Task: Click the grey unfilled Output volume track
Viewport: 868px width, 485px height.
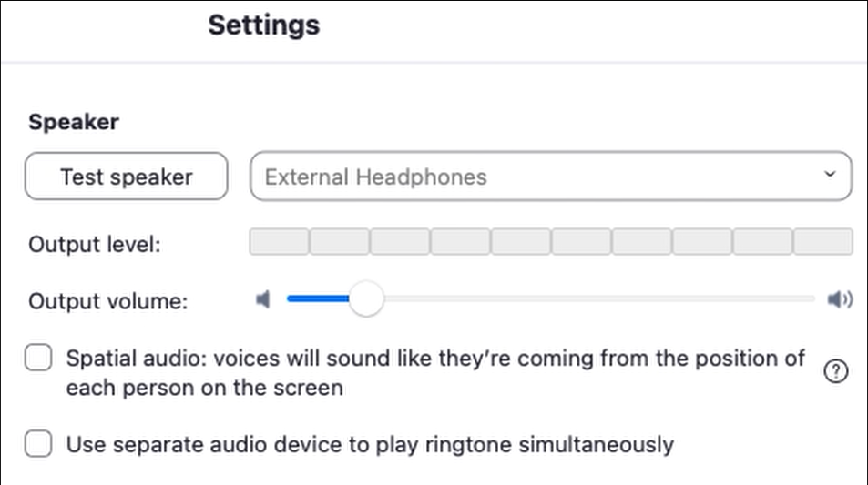Action: click(x=592, y=299)
